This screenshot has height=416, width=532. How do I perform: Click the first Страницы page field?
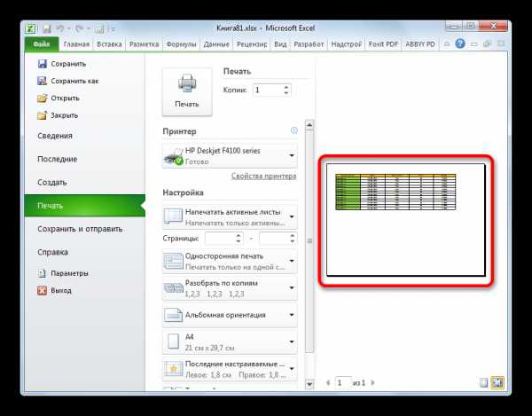220,239
